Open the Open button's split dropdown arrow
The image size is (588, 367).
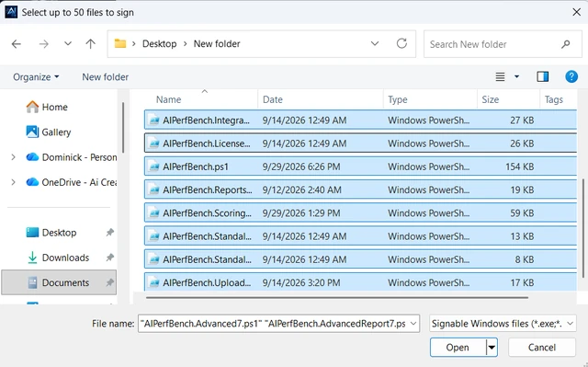coord(492,348)
